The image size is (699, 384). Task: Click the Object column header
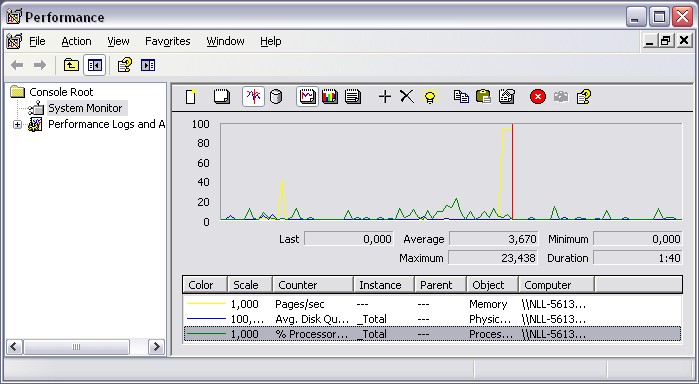[x=493, y=285]
